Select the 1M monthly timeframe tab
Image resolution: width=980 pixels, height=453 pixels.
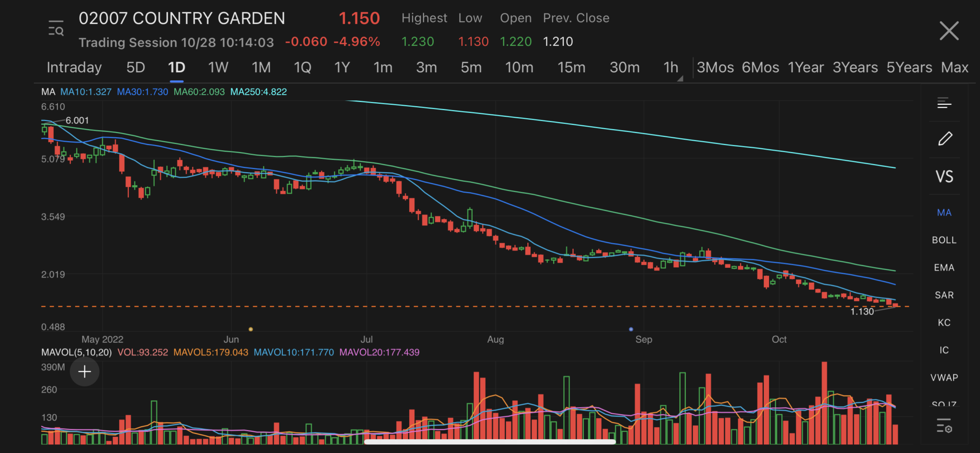261,67
